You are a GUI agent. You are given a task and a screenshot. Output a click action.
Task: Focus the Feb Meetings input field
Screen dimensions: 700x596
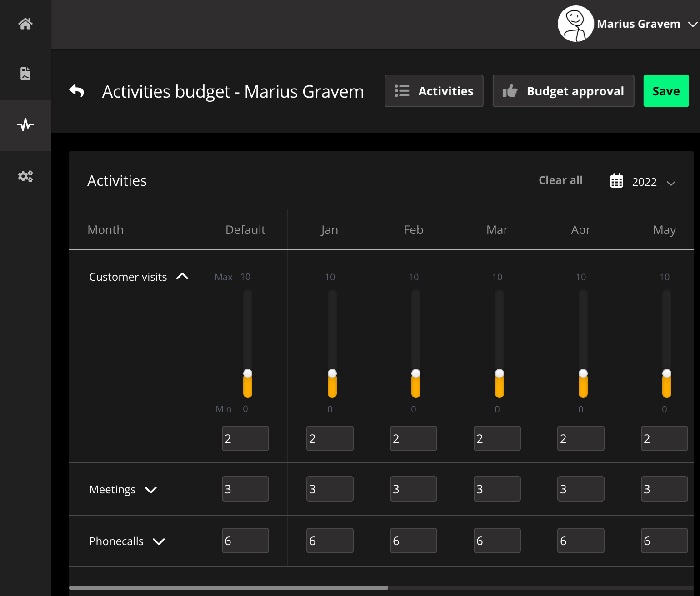point(413,489)
